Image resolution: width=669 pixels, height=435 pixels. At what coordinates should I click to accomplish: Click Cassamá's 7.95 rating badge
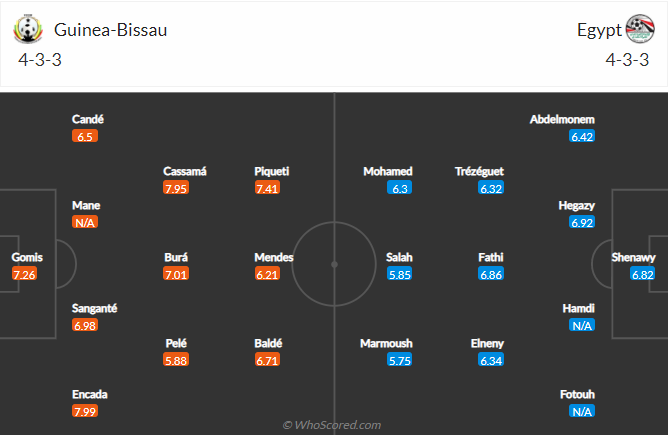pos(177,188)
